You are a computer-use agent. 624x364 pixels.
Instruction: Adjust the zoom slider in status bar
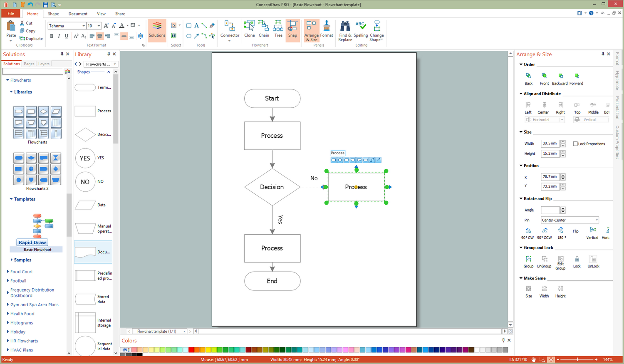tap(577, 359)
